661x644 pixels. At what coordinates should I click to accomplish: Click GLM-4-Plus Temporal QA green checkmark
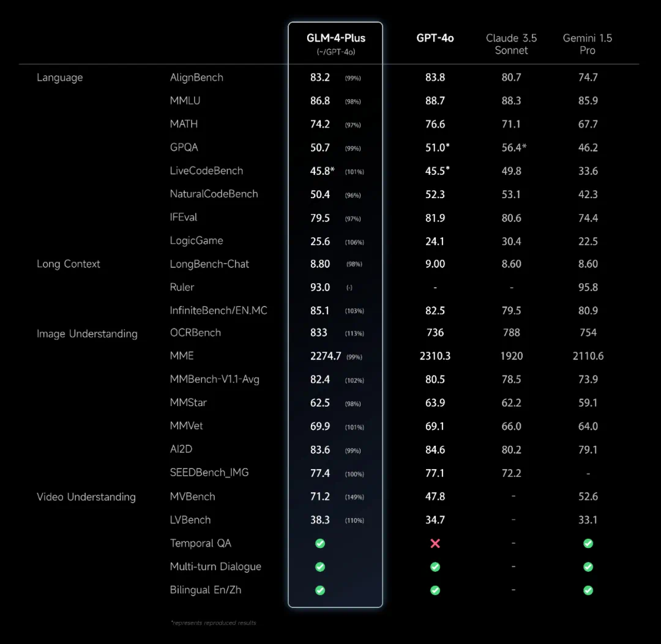(x=320, y=543)
